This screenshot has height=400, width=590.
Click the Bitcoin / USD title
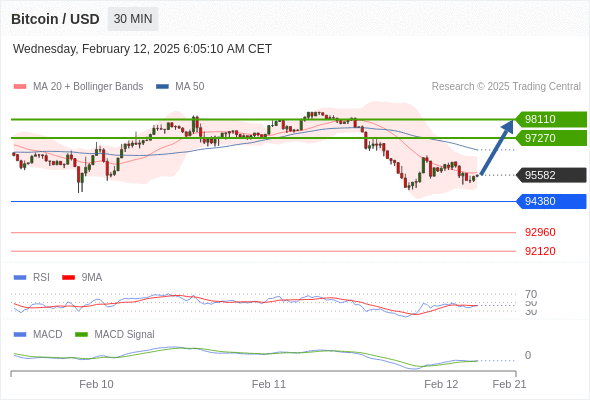point(55,19)
